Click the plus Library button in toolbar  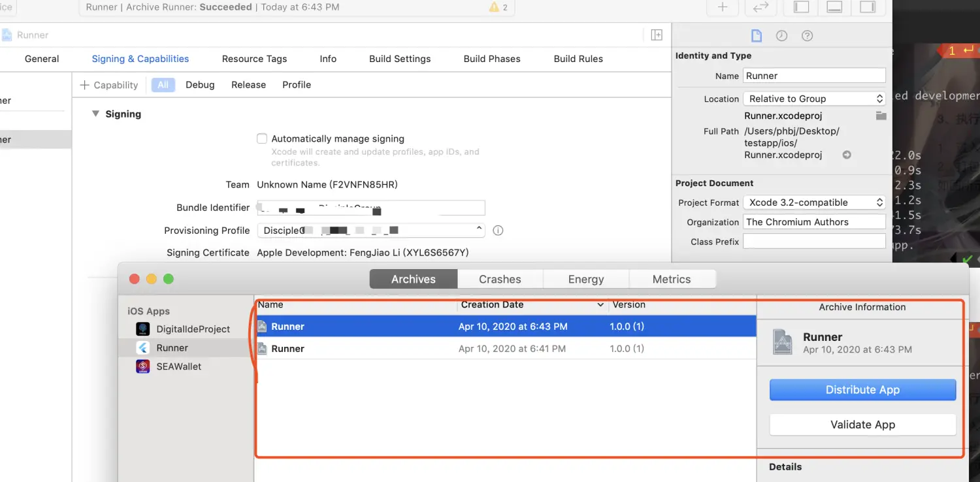[x=723, y=7]
